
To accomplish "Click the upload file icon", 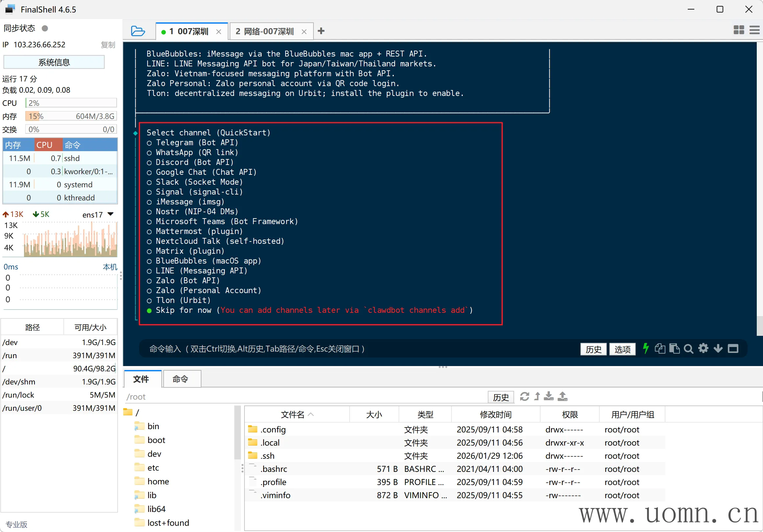I will (x=562, y=396).
